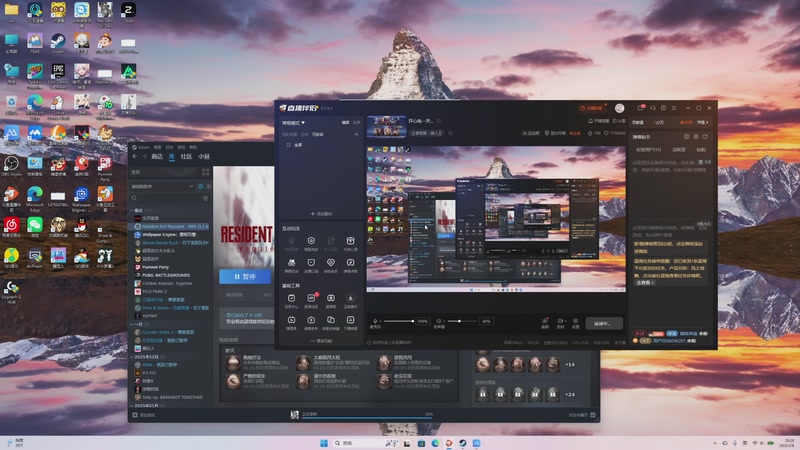Open the Steam 商店 tab
Image resolution: width=800 pixels, height=450 pixels.
[x=157, y=157]
